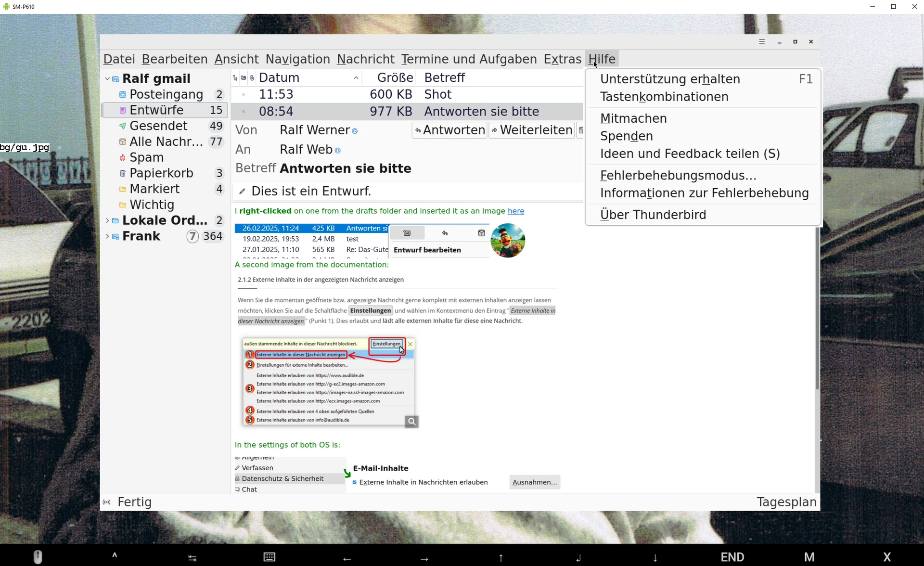Click the read status column icon
This screenshot has height=566, width=924.
point(244,78)
